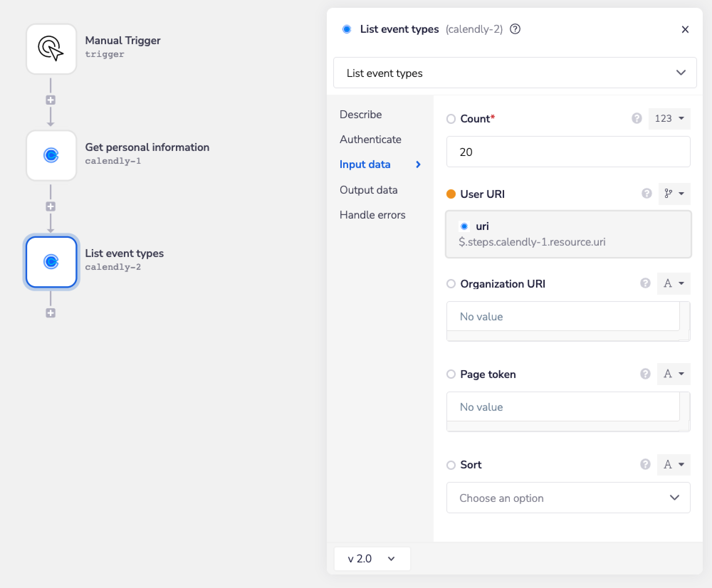Add step after List event types
Image resolution: width=712 pixels, height=588 pixels.
coord(51,313)
